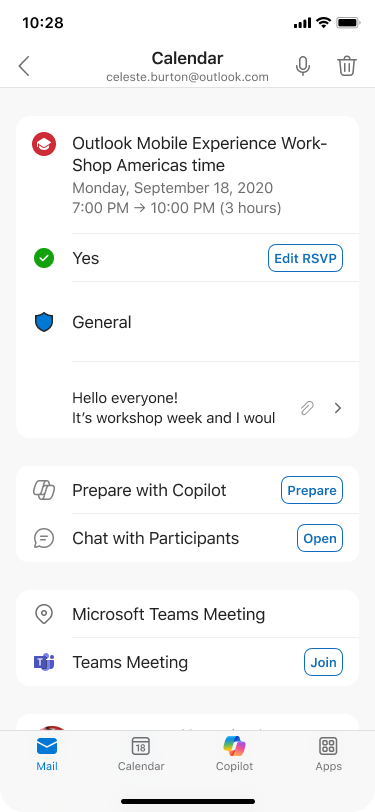Switch to the Calendar tab

[141, 754]
